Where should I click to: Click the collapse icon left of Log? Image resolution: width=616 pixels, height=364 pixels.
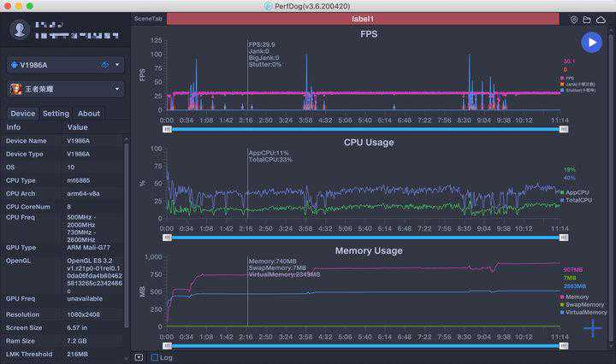pos(139,357)
